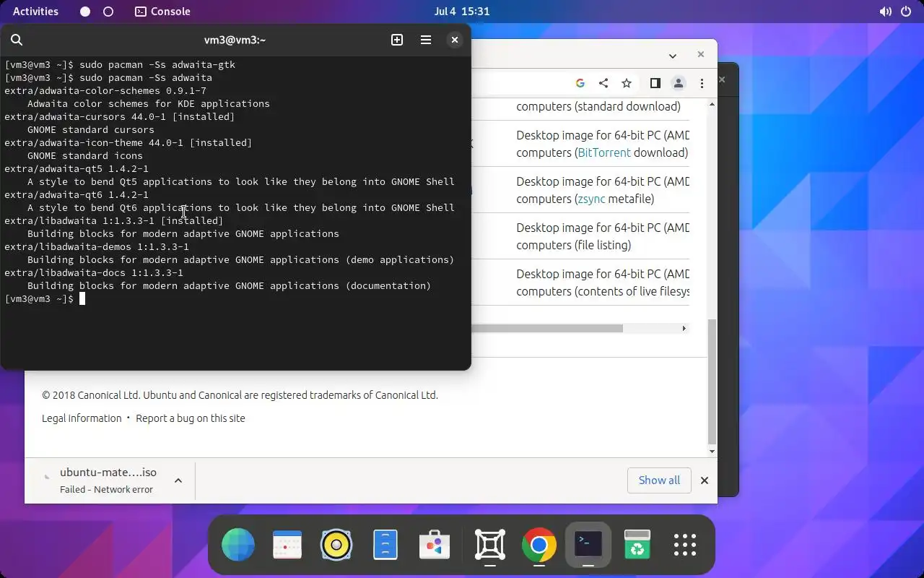Open the BitTorrent download link
924x578 pixels.
[604, 152]
